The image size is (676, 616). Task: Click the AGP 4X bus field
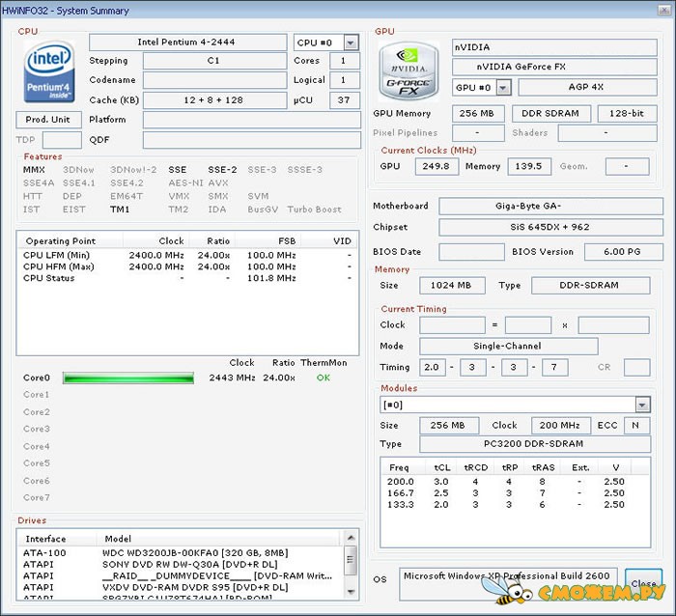(x=587, y=87)
